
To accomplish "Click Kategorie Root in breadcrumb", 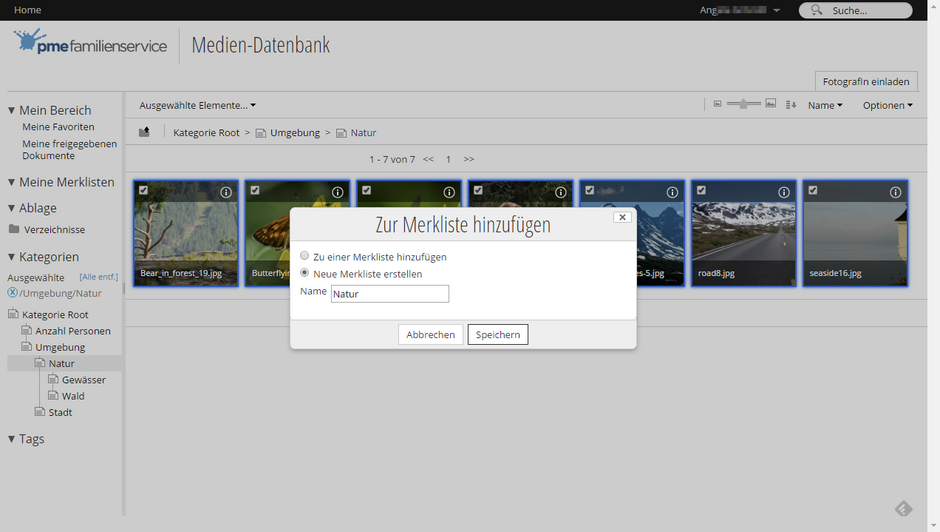I will point(206,133).
